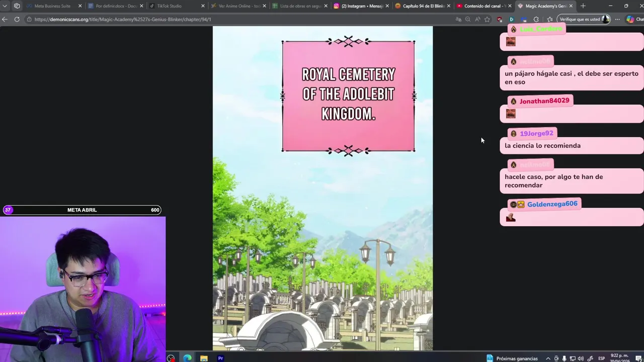Go back to the previous page
This screenshot has height=362, width=644.
(5, 19)
